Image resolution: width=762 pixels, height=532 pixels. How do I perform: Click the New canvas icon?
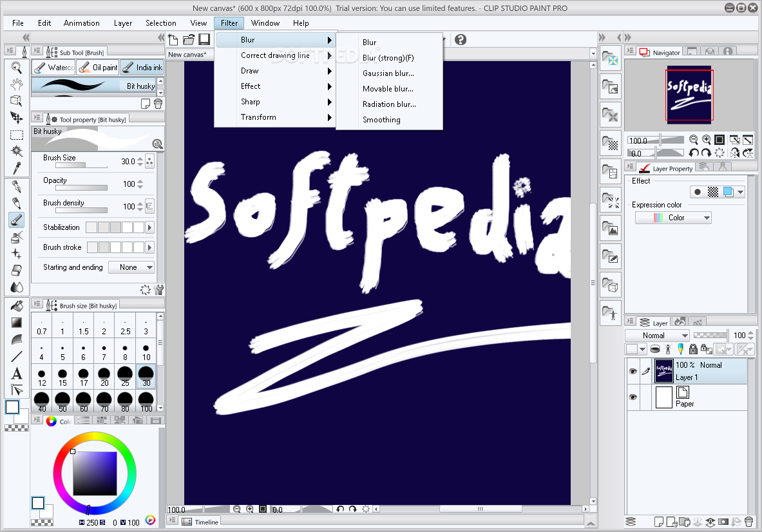[173, 39]
